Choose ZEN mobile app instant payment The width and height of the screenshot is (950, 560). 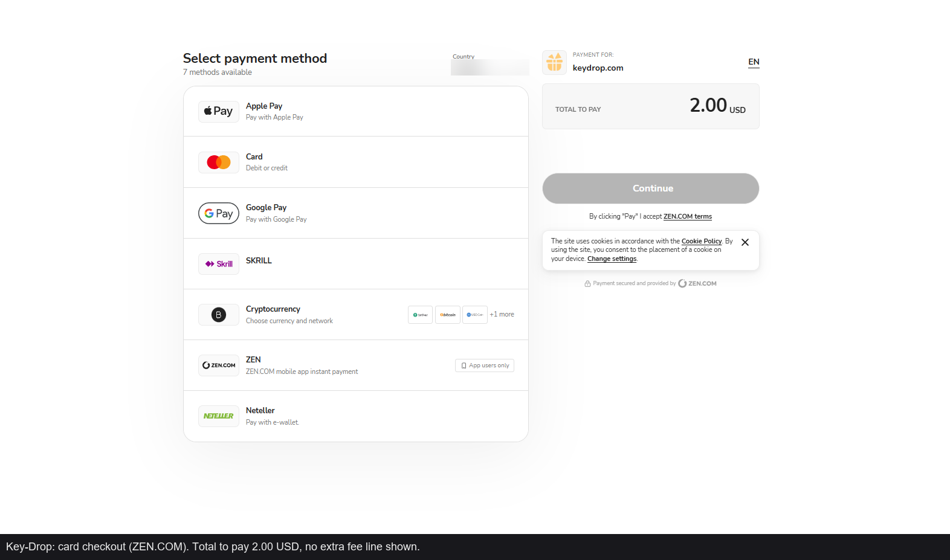coord(356,365)
